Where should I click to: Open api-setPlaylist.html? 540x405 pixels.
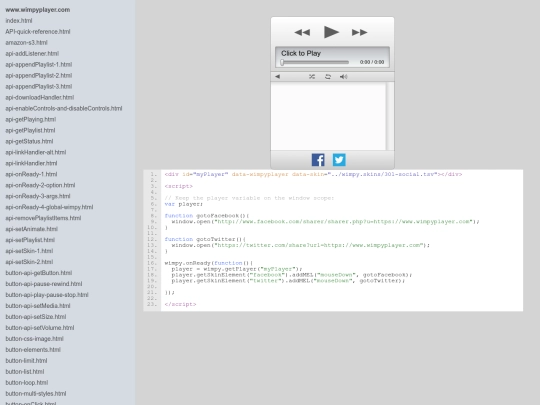pos(30,240)
